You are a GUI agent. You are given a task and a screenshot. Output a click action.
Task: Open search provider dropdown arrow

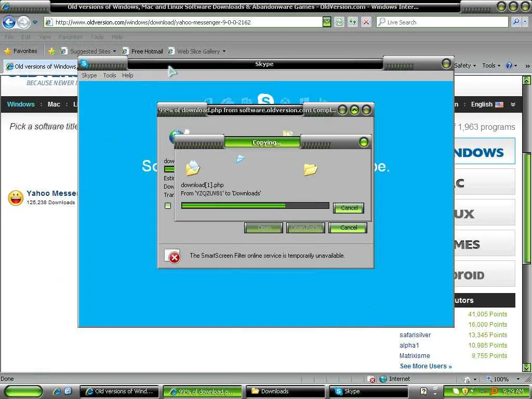point(525,22)
